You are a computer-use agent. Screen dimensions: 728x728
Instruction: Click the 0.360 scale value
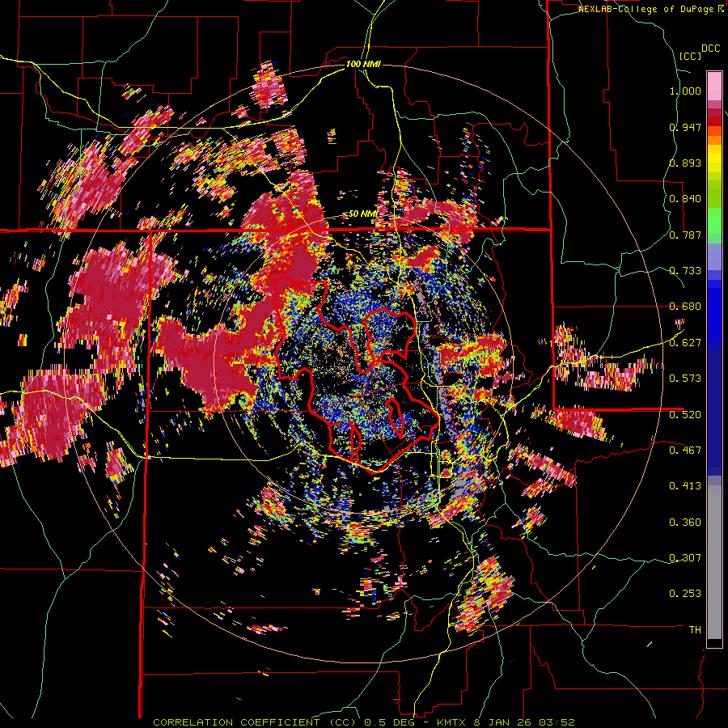[x=685, y=523]
